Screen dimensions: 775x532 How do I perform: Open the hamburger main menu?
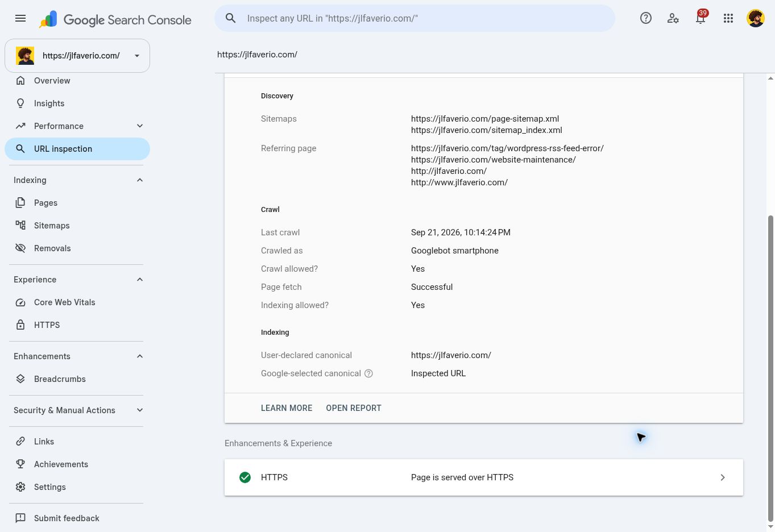20,18
